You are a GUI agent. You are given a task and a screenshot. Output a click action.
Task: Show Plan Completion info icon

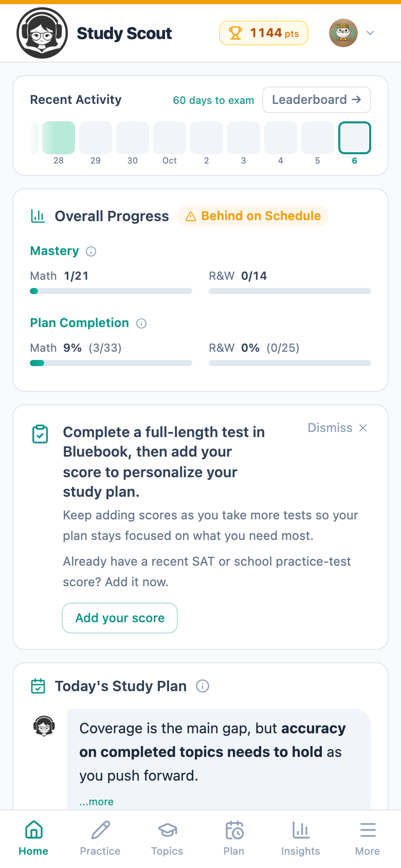pyautogui.click(x=141, y=323)
